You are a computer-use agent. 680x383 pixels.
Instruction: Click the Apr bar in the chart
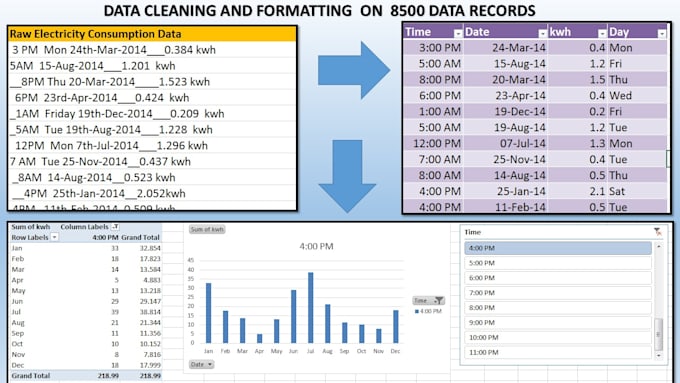[259, 339]
